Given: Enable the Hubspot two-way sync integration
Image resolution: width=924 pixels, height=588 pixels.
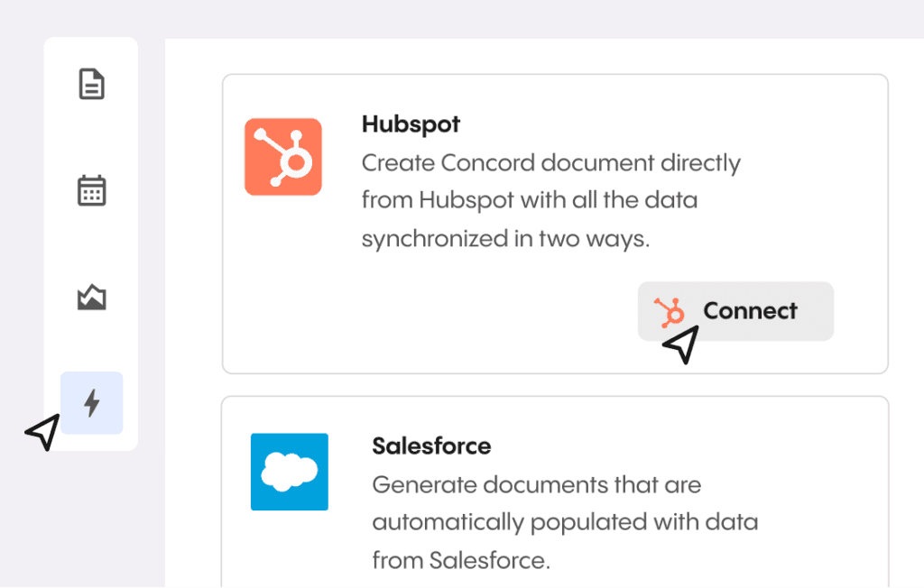Looking at the screenshot, I should point(735,310).
